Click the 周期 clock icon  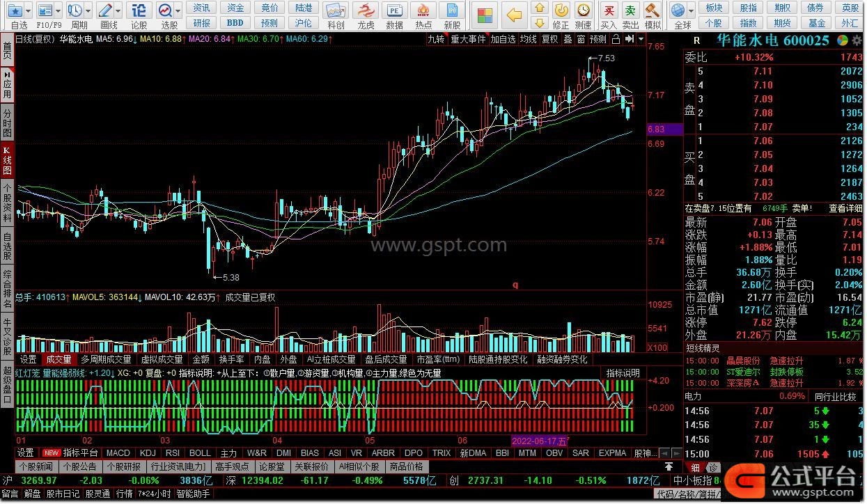(x=75, y=10)
